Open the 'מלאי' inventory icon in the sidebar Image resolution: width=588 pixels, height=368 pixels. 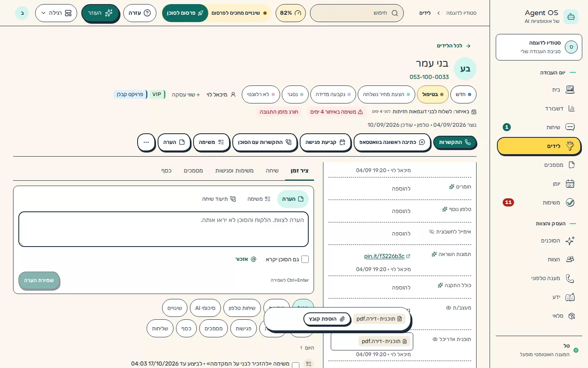click(x=571, y=316)
